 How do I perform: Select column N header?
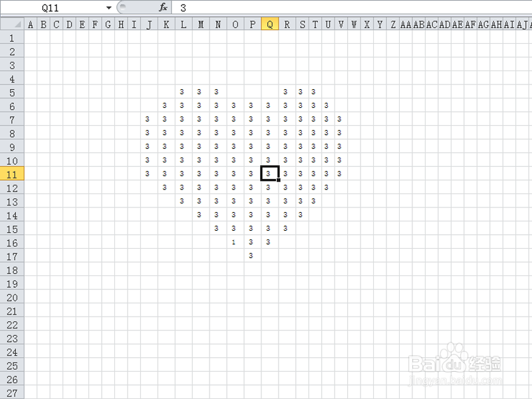[218, 24]
